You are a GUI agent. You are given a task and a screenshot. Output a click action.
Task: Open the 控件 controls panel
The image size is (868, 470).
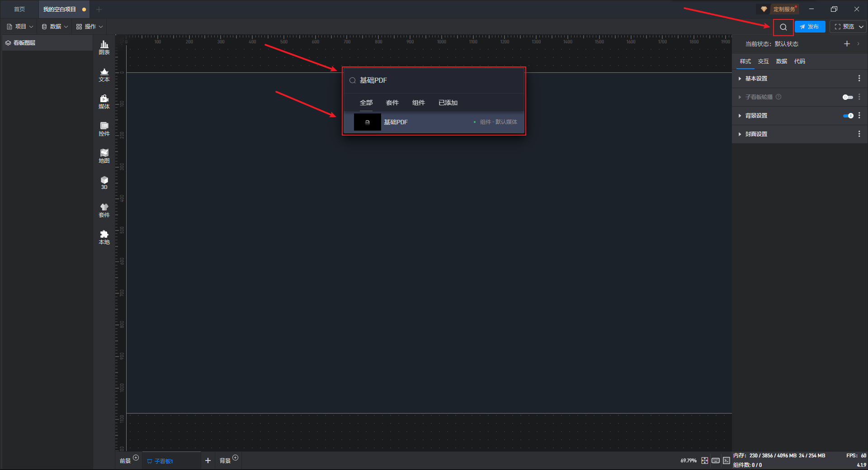[x=104, y=129]
